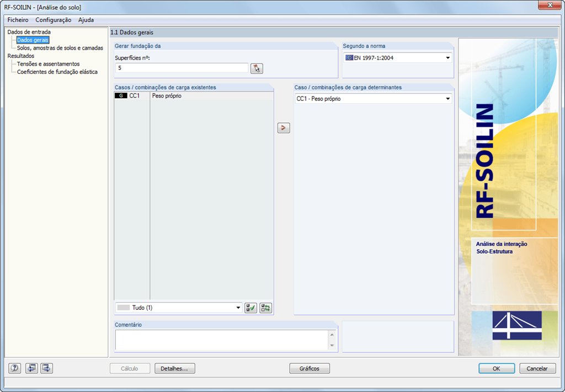
Task: Click Resultados tree heading
Action: click(x=21, y=56)
